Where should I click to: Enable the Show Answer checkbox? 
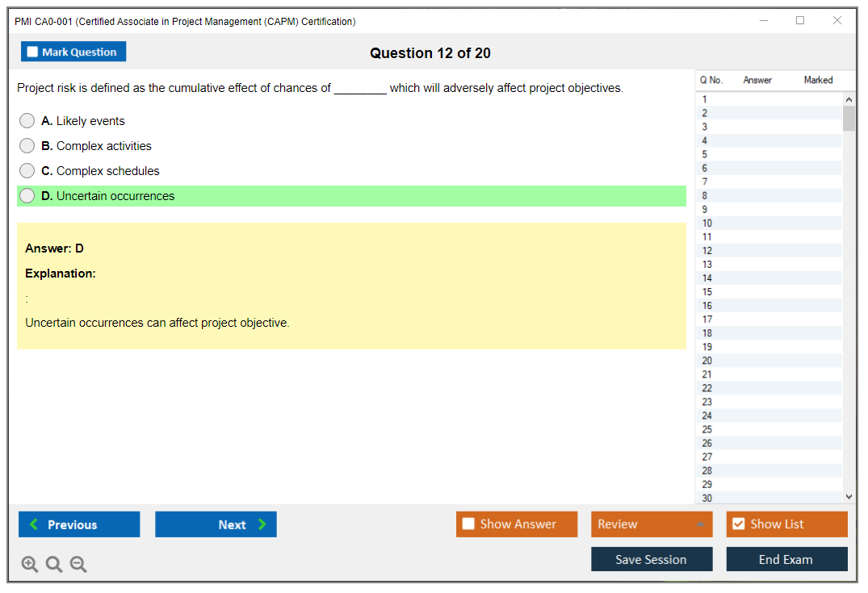coord(468,524)
